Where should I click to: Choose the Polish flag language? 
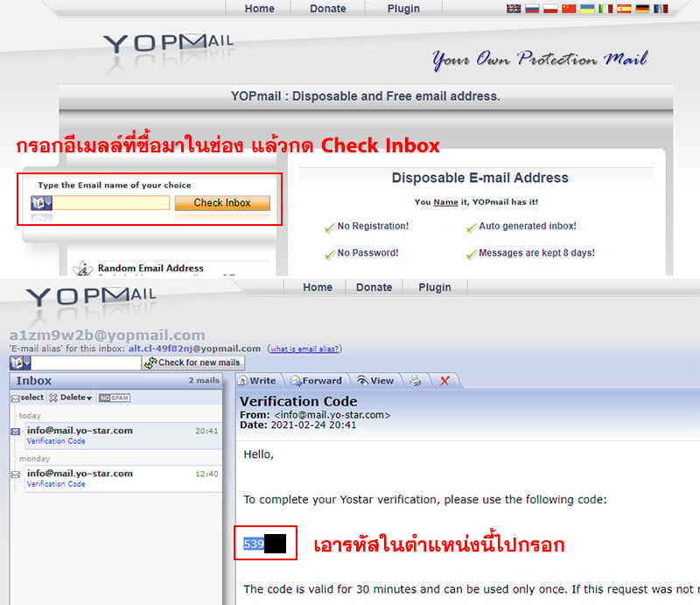pyautogui.click(x=550, y=9)
